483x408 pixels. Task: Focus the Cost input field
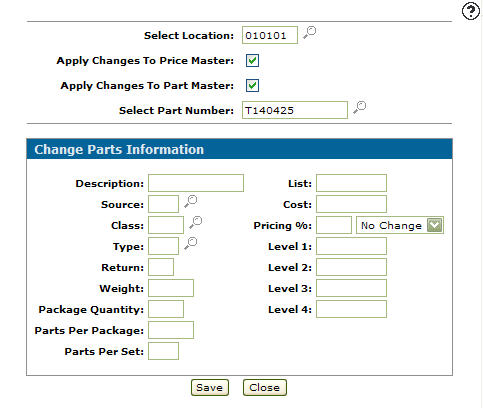(351, 204)
